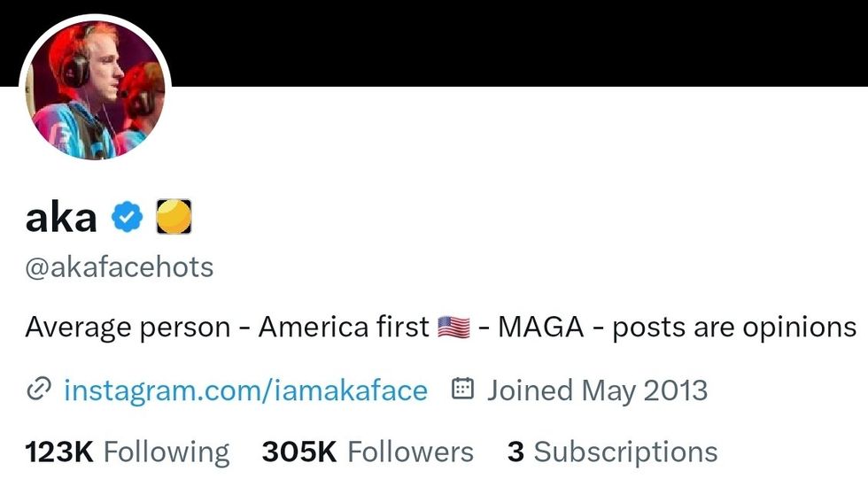Click "posts are opinions" in bio
Screen dimensions: 868x494
tap(734, 328)
